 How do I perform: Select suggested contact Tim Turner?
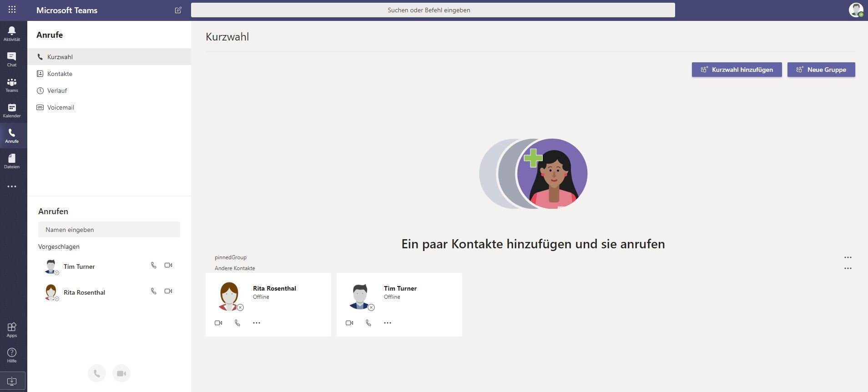point(79,266)
